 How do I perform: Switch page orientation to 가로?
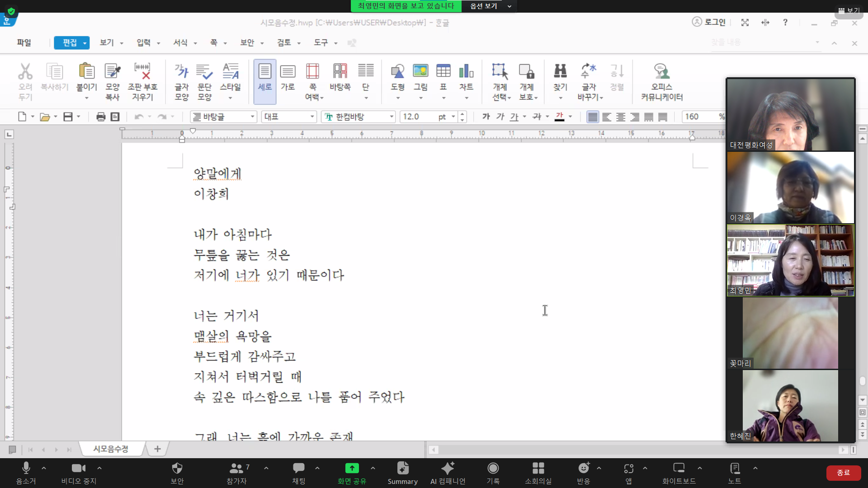[288, 71]
